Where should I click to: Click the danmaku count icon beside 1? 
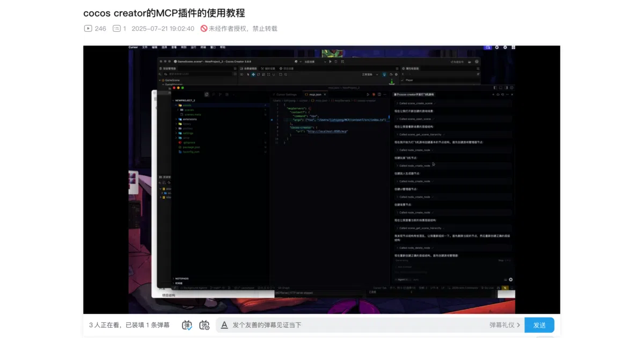[116, 28]
